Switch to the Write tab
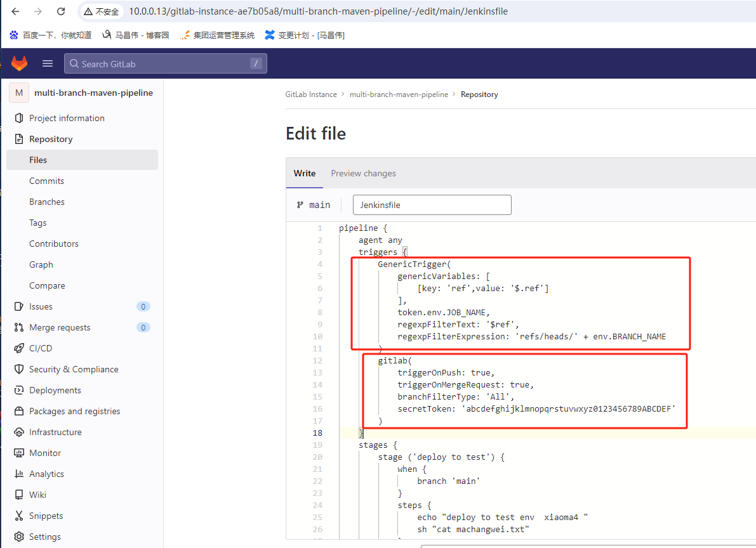The image size is (756, 548). click(x=305, y=173)
